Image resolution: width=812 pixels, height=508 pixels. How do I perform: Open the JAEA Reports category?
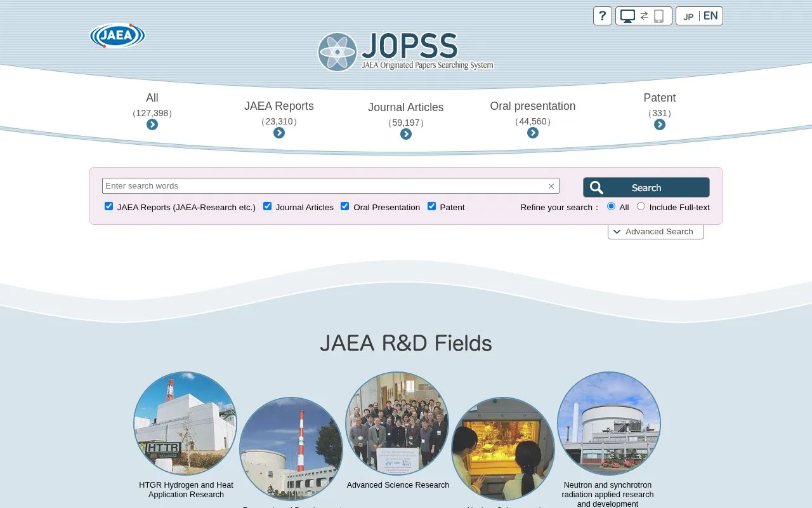pos(279,106)
